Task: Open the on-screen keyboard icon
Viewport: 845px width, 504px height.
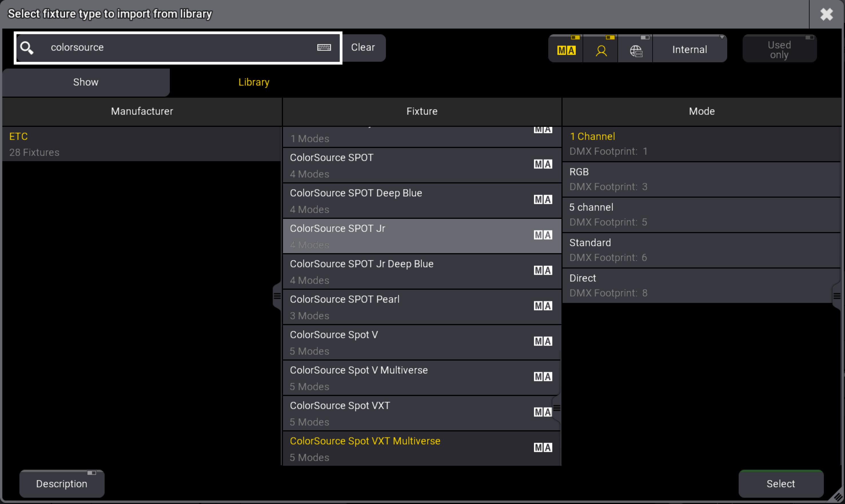Action: point(324,47)
